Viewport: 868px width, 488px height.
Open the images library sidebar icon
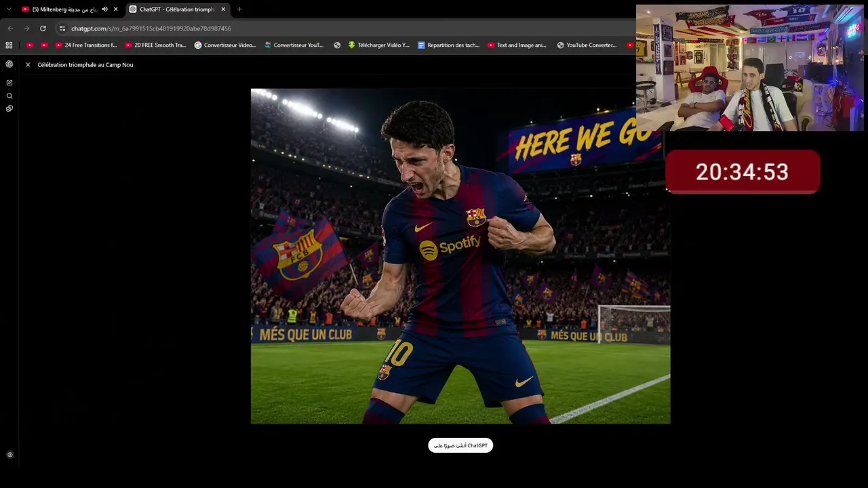click(x=9, y=108)
